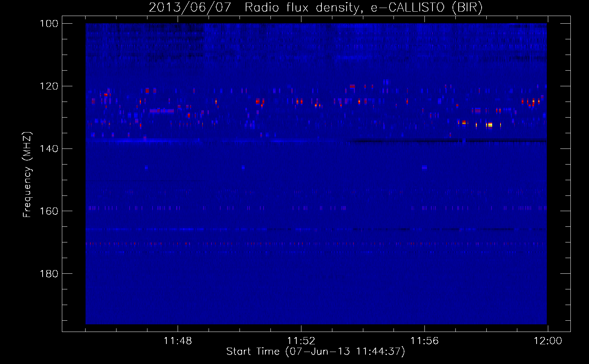Click the 180 frequency tick label
This screenshot has height=364, width=589.
click(x=49, y=274)
